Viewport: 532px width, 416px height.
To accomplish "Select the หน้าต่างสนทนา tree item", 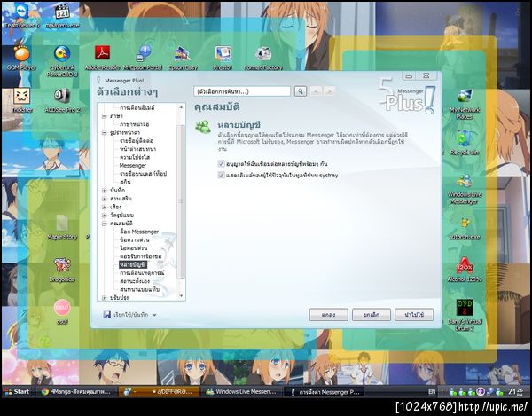I will point(137,149).
